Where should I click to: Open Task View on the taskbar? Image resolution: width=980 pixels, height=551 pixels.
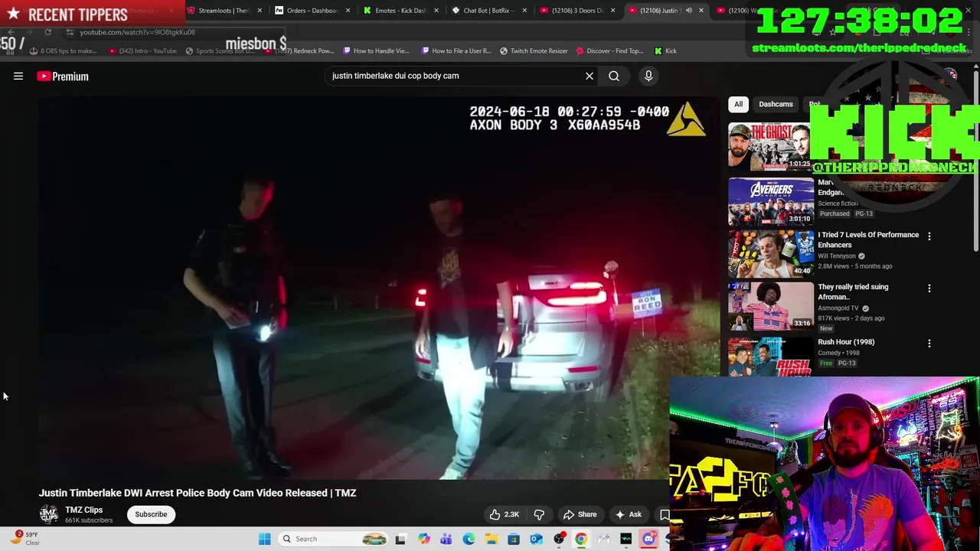(x=400, y=539)
